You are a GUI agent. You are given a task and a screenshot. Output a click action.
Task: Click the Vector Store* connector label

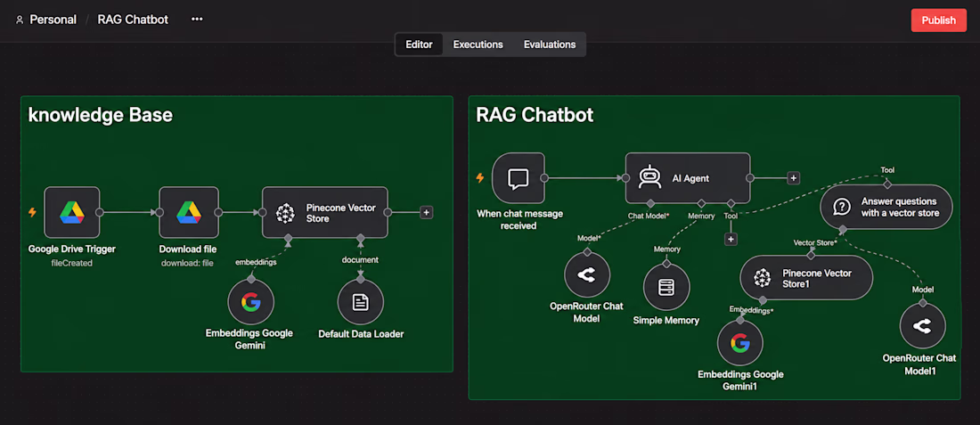click(815, 242)
